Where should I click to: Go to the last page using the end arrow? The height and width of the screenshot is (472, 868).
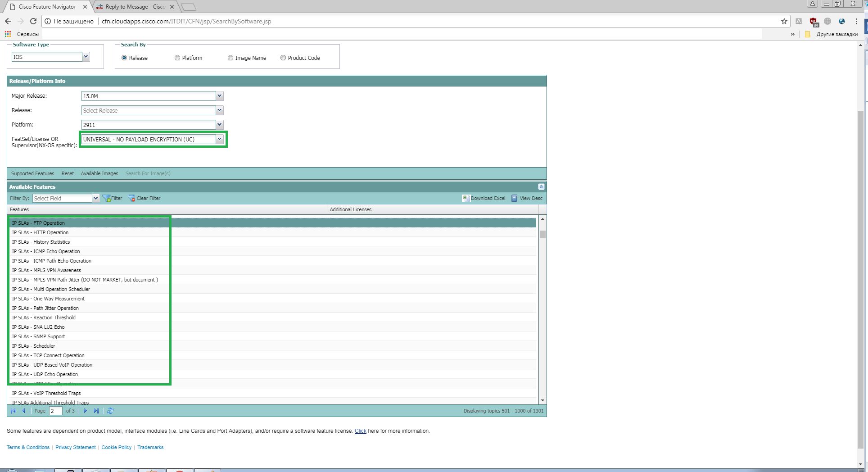[96, 411]
